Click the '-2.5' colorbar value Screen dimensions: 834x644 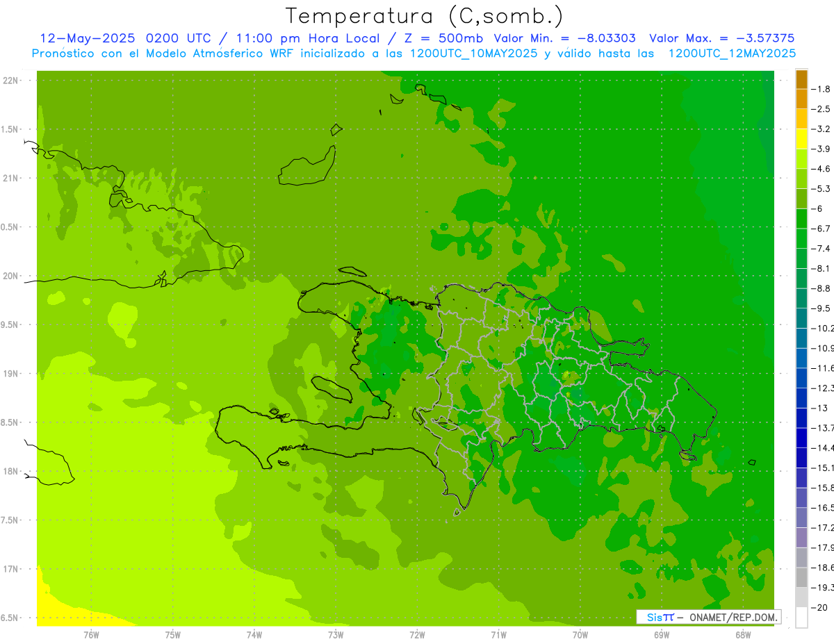[821, 109]
